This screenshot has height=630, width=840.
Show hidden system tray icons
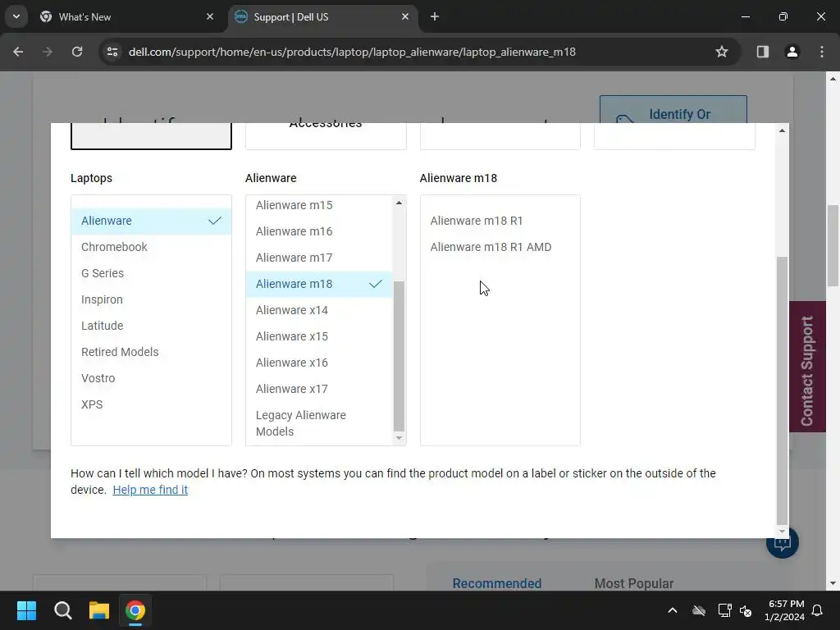click(x=673, y=610)
